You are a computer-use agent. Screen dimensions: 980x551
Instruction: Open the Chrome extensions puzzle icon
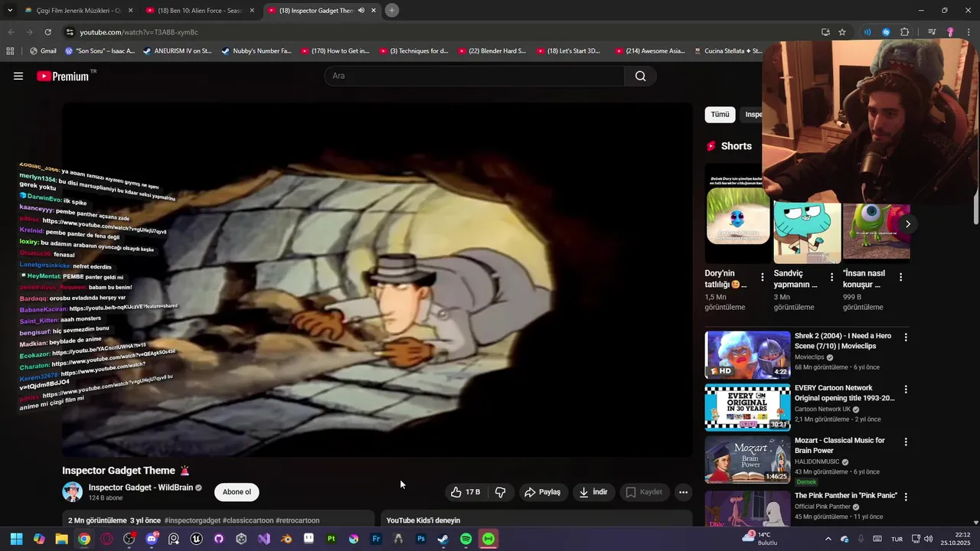(x=905, y=32)
